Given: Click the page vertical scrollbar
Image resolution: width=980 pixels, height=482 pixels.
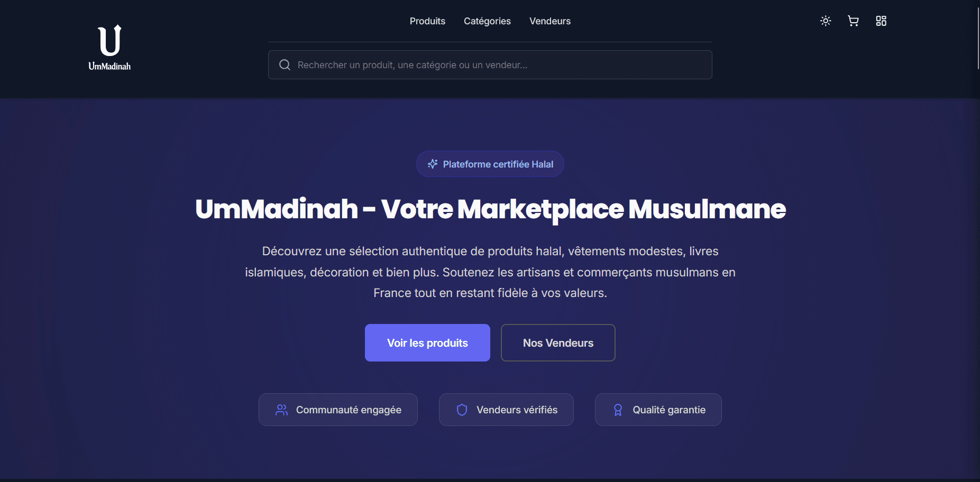Looking at the screenshot, I should coord(978,37).
